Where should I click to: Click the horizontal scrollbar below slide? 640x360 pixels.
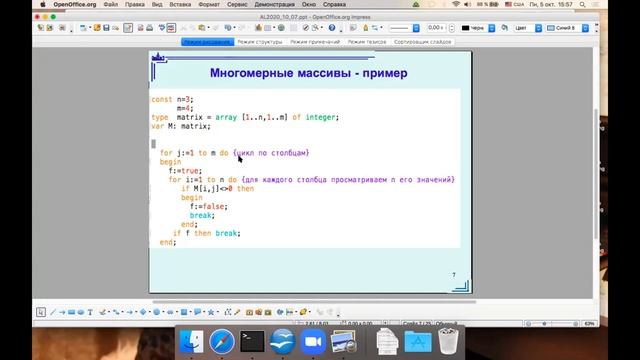tap(314, 302)
